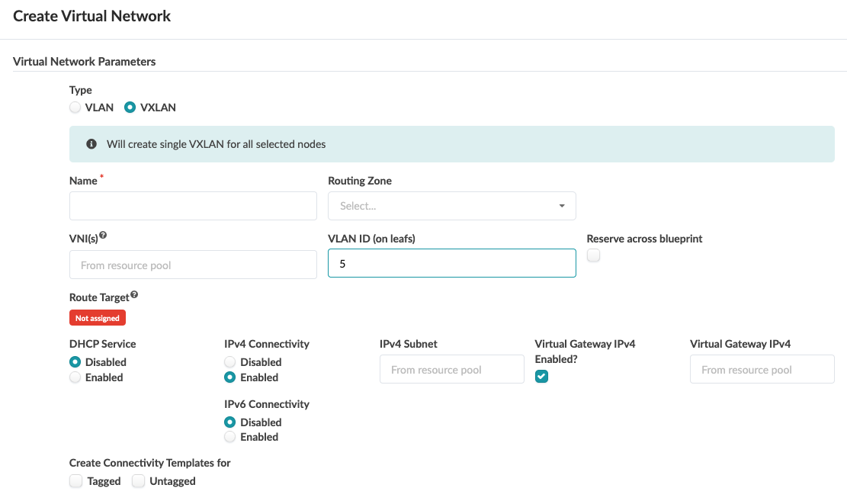Focus the VNI(s) input field

[193, 265]
